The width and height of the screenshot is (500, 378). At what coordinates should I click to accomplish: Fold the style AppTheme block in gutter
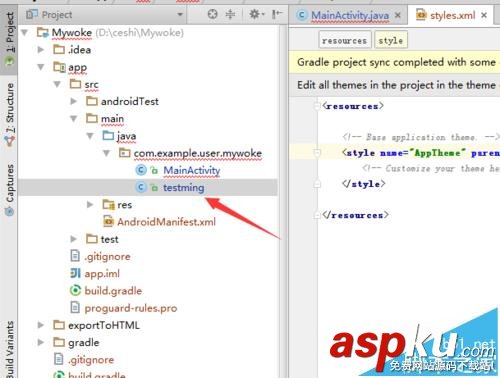(x=317, y=153)
